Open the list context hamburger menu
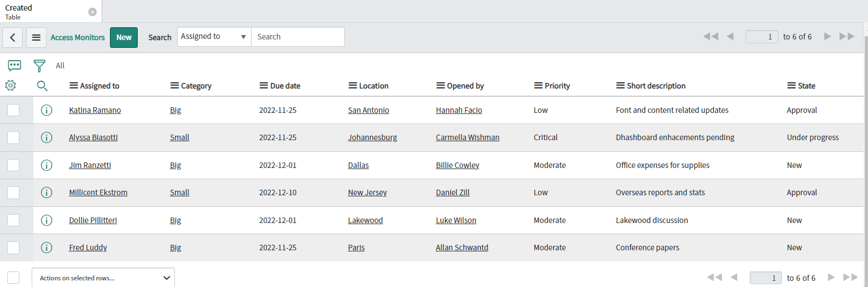The width and height of the screenshot is (868, 287). tap(36, 37)
